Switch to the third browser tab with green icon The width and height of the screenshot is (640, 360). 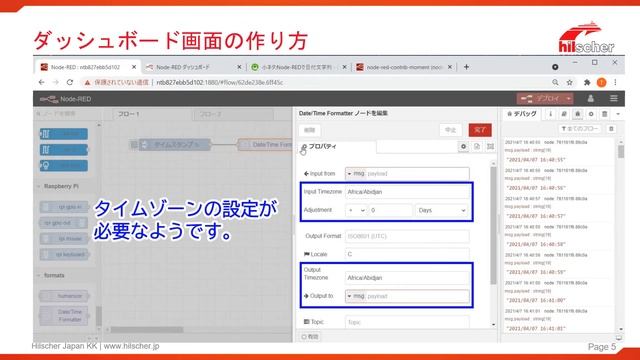tap(298, 67)
